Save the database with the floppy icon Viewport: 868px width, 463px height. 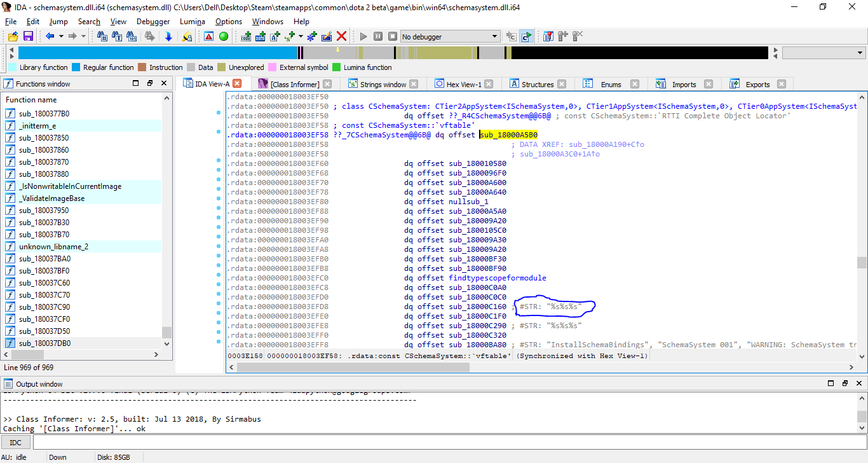(x=28, y=36)
